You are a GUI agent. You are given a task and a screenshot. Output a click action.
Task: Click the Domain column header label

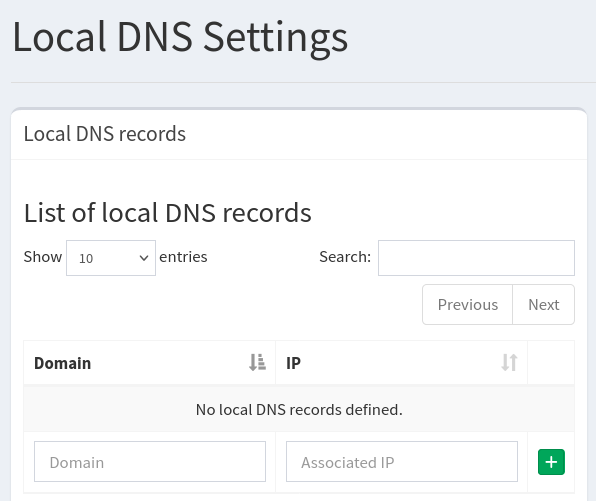[x=62, y=363]
